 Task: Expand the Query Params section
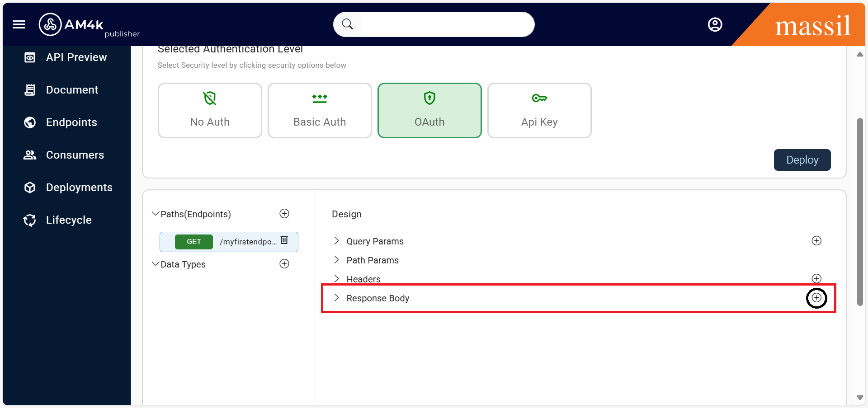click(336, 241)
